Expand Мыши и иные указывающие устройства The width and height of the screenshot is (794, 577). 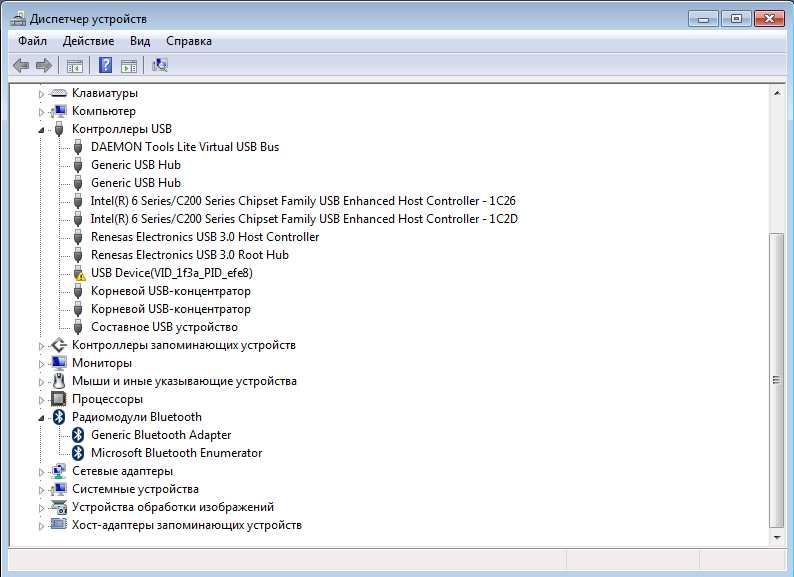tap(42, 382)
